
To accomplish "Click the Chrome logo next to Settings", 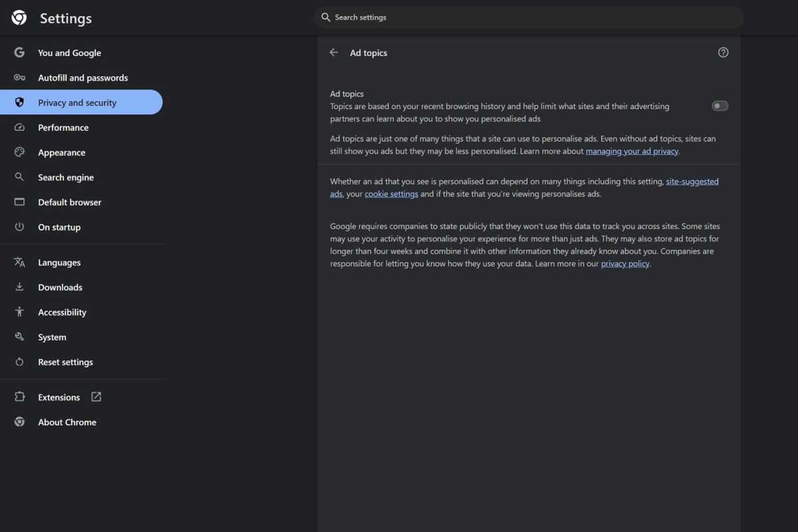I will click(19, 18).
